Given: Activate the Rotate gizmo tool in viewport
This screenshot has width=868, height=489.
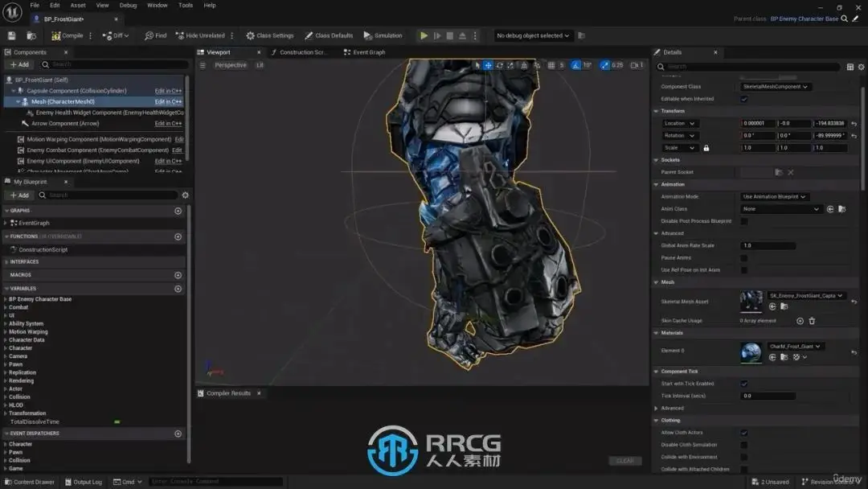Looking at the screenshot, I should (x=499, y=65).
